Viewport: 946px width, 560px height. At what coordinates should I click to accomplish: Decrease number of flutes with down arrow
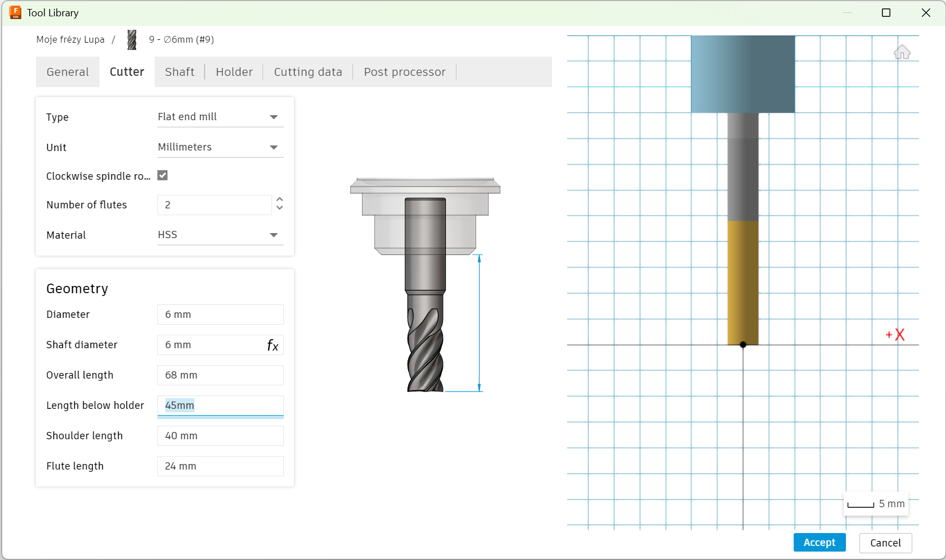(x=280, y=208)
